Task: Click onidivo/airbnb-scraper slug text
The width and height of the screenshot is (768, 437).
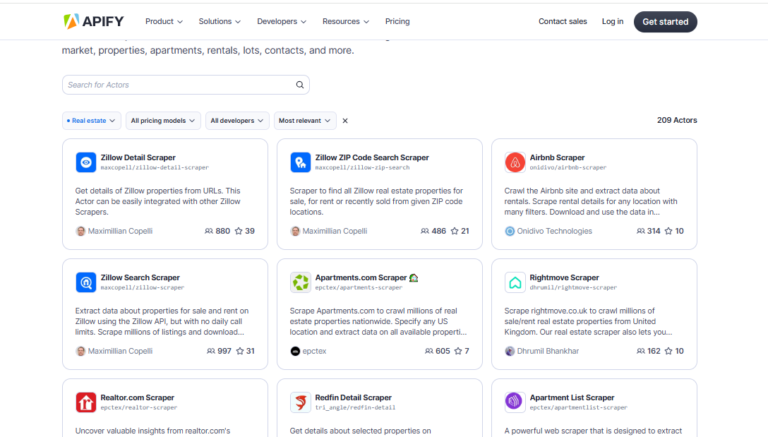Action: (568, 168)
